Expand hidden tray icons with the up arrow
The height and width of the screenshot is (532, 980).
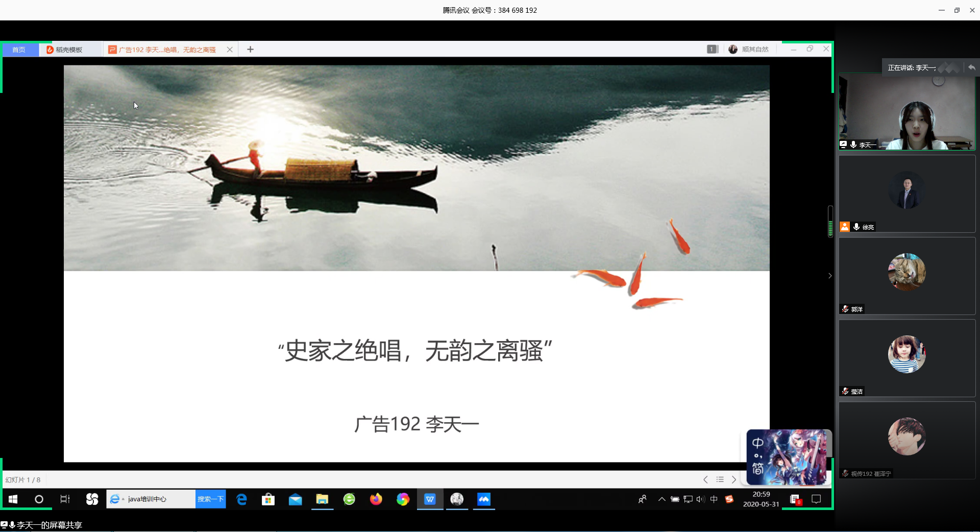661,499
